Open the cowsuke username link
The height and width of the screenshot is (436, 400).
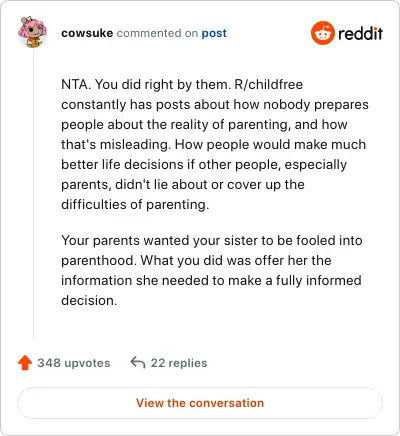click(87, 33)
